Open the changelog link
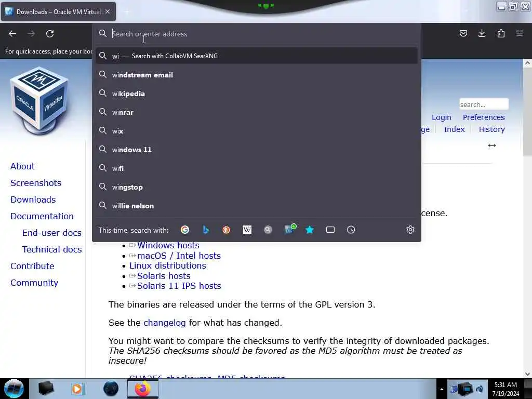The image size is (532, 399). coord(165,323)
